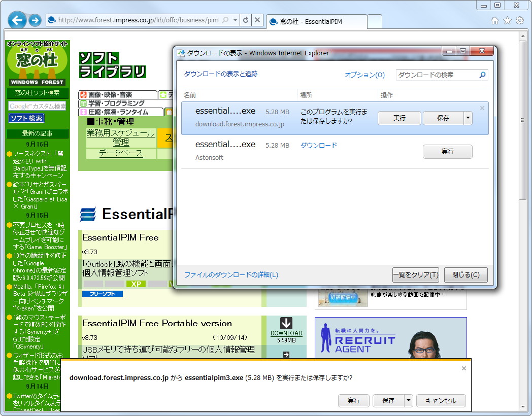Open a new browser tab
532x416 pixels.
[376, 22]
